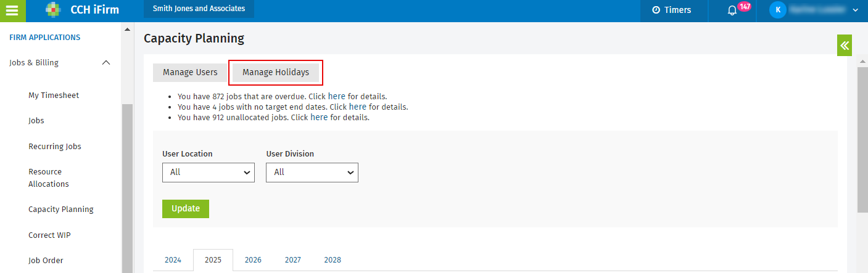
Task: Open Recurring Jobs in the sidebar
Action: click(x=55, y=147)
